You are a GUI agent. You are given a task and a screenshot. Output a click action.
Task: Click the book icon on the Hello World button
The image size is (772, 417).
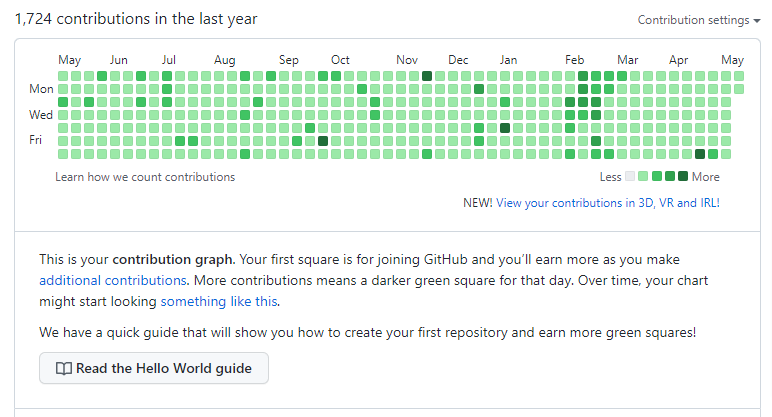point(64,368)
